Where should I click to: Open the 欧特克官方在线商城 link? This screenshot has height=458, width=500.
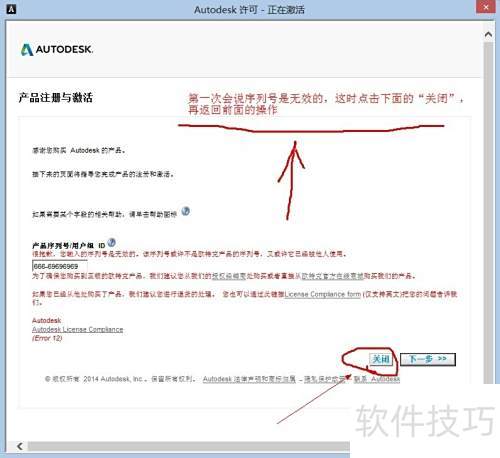coord(332,276)
